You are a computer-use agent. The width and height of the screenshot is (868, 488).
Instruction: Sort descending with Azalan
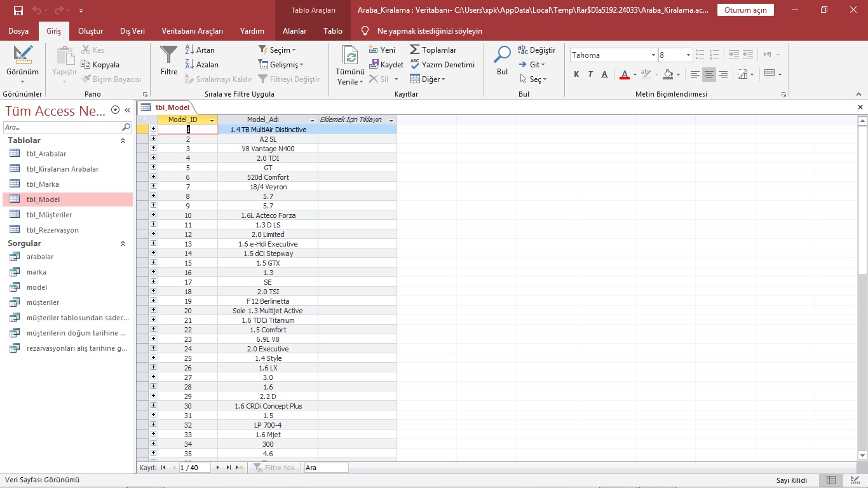tap(201, 65)
